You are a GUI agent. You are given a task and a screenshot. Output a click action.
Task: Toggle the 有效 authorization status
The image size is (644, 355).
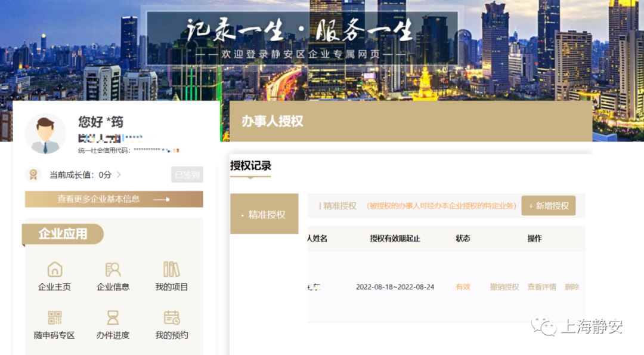click(x=463, y=286)
